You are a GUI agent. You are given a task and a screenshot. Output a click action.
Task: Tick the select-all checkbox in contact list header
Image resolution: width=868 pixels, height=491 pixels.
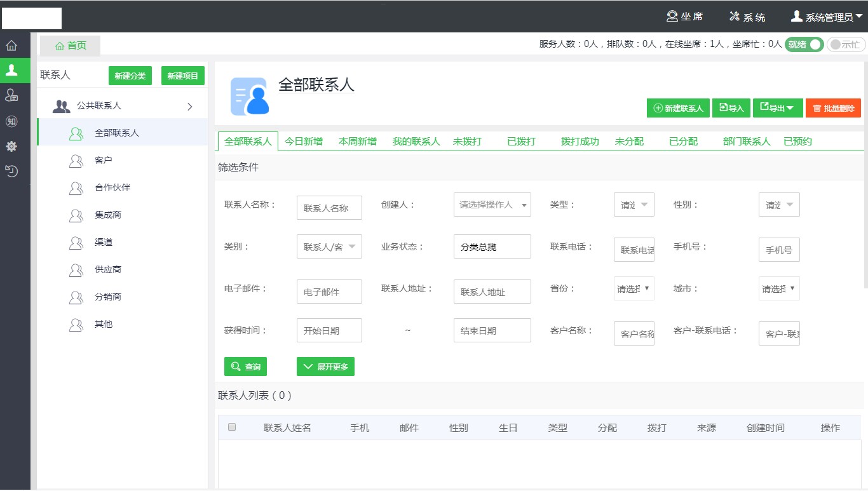[231, 427]
